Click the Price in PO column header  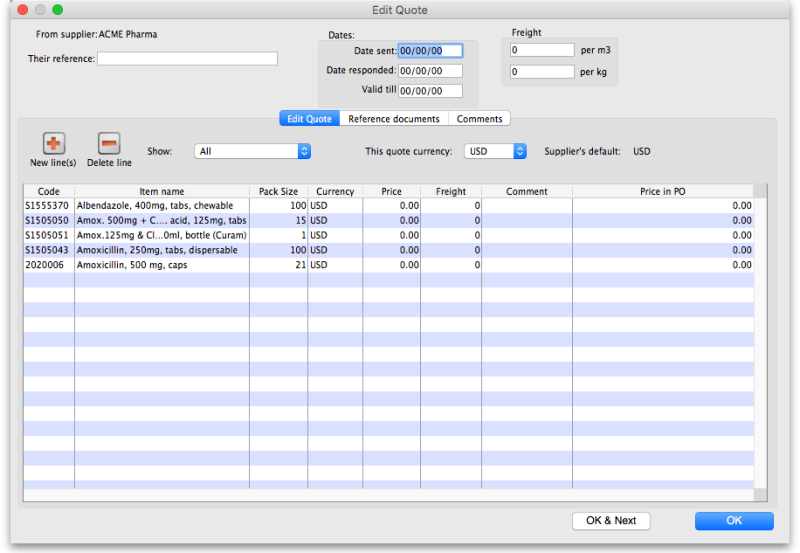pyautogui.click(x=662, y=191)
